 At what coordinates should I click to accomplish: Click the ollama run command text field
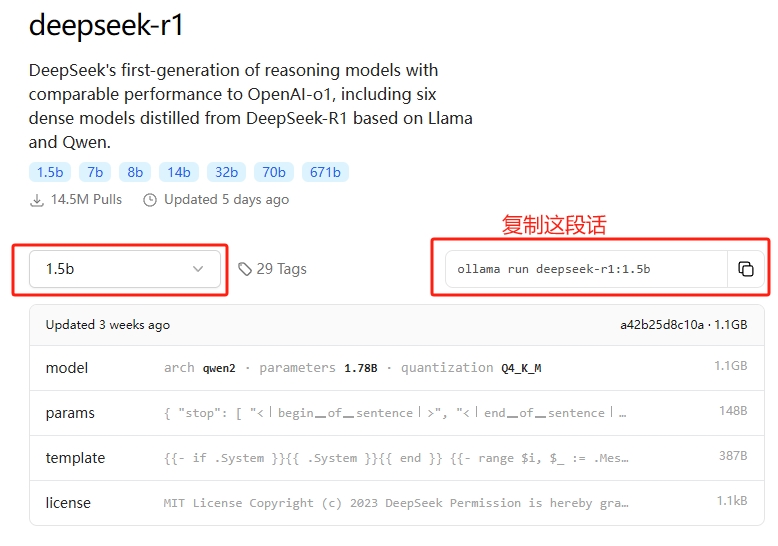(586, 269)
